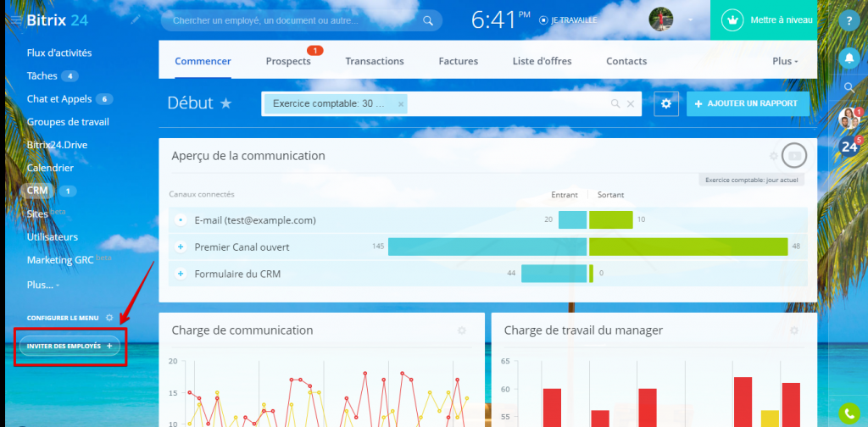Click the crown icon in Mettre à niveau

[x=732, y=20]
